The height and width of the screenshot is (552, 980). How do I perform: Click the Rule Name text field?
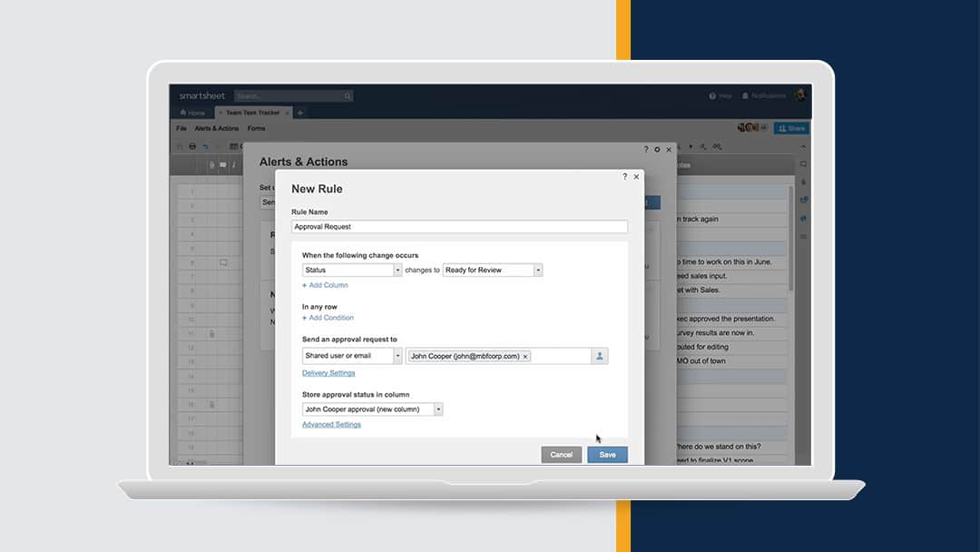point(459,227)
